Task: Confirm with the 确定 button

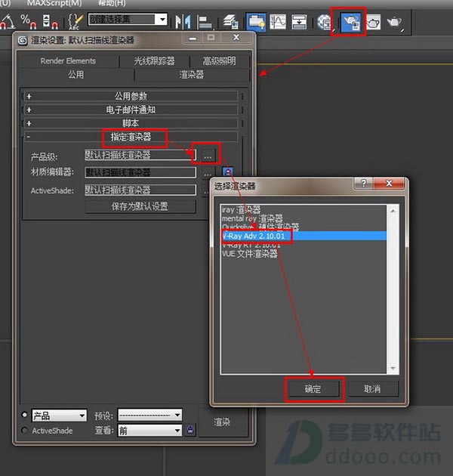Action: pos(313,389)
